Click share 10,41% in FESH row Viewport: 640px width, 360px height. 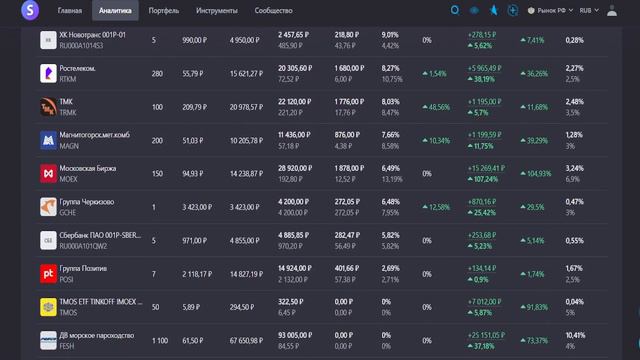coord(575,336)
